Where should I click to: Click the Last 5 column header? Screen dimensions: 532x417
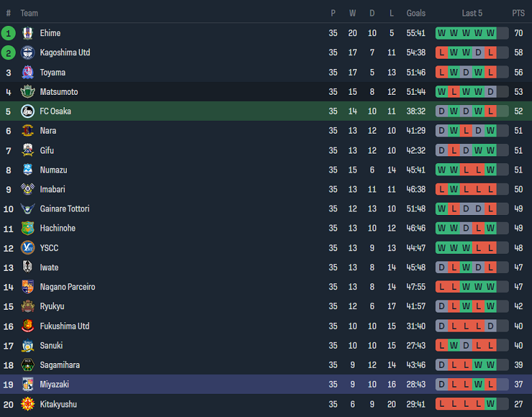(472, 13)
